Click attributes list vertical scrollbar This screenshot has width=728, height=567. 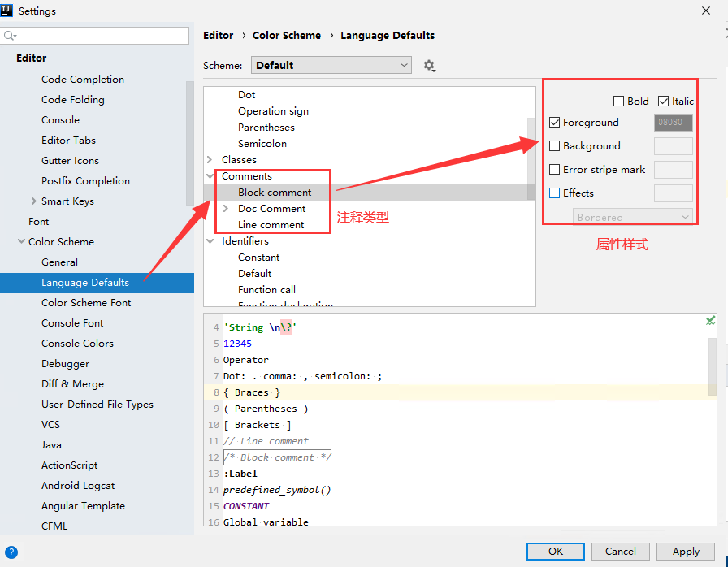tap(531, 158)
